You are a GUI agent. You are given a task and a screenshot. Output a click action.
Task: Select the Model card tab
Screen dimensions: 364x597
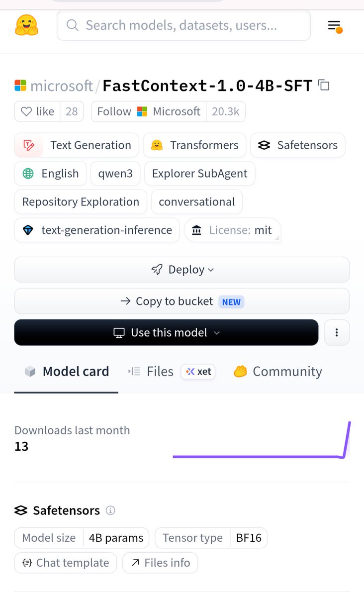(x=66, y=372)
